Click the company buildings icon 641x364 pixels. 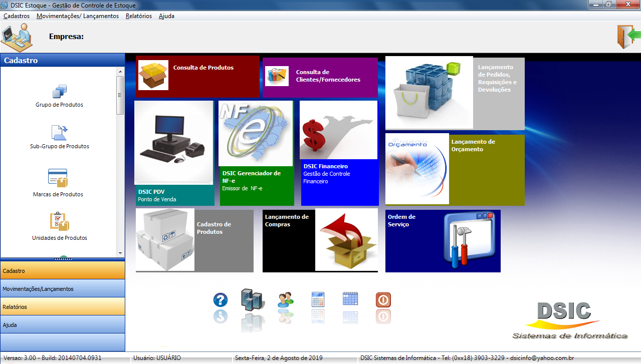(252, 299)
